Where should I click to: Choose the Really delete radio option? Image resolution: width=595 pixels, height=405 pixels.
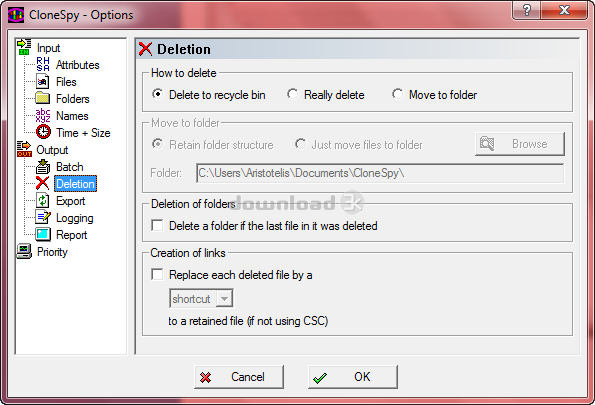click(x=292, y=94)
